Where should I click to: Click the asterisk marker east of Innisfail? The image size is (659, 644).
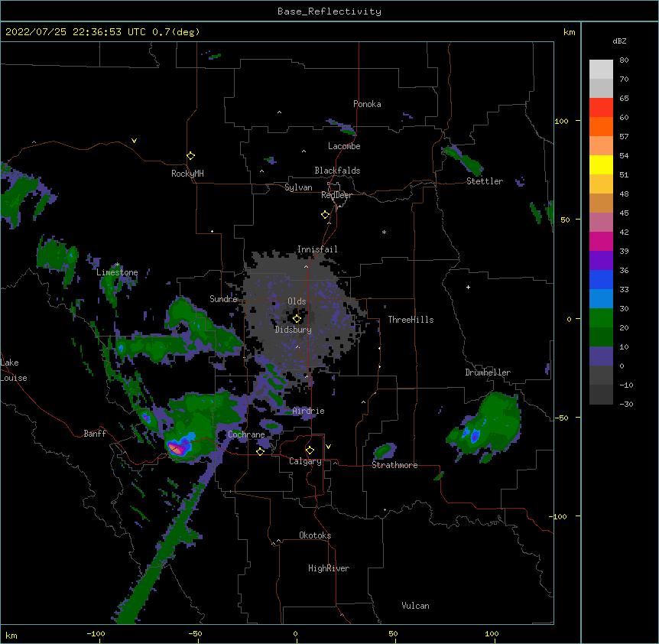pyautogui.click(x=384, y=232)
